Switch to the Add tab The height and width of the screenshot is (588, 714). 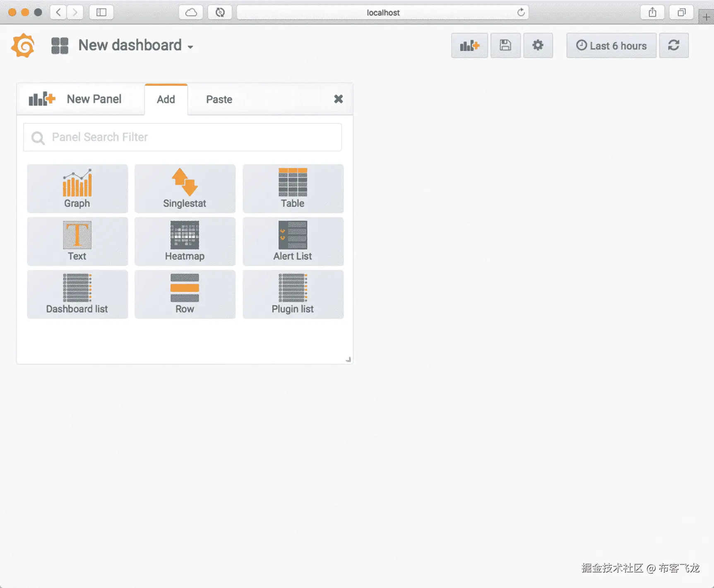[166, 99]
